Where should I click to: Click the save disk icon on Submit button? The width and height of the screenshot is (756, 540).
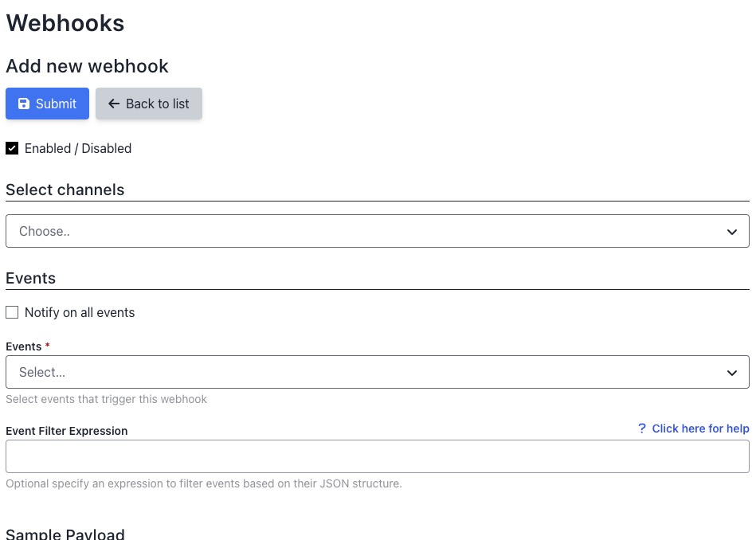pos(23,104)
